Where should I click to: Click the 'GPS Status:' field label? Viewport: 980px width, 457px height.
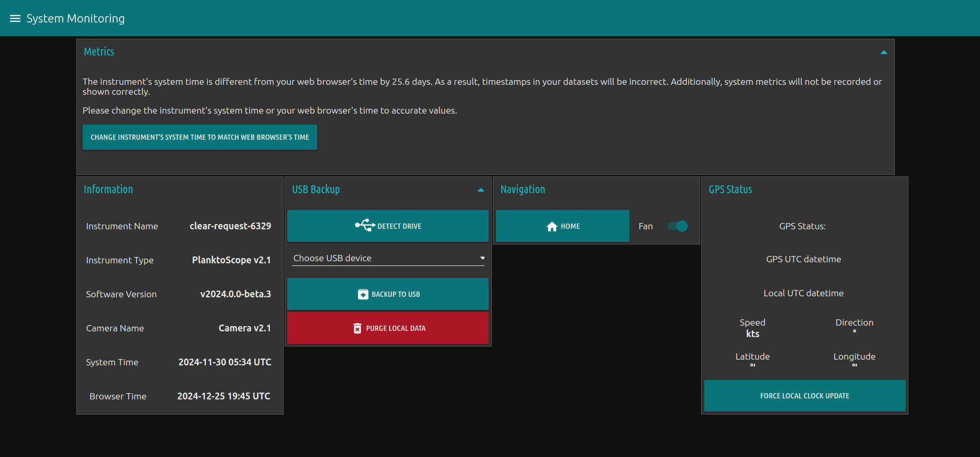(803, 226)
